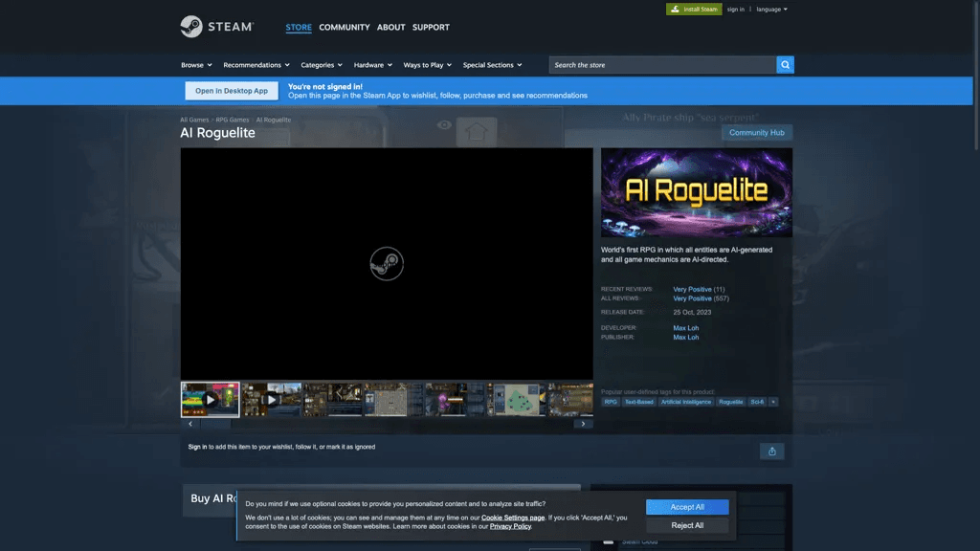The image size is (980, 551).
Task: Open the Categories dropdown
Action: 322,65
